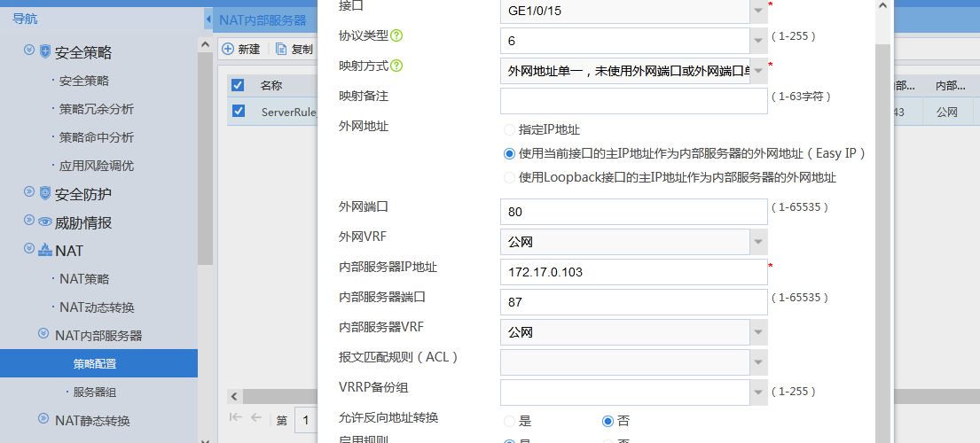The width and height of the screenshot is (980, 443).
Task: Toggle the select-all checkbox in table header
Action: [238, 85]
